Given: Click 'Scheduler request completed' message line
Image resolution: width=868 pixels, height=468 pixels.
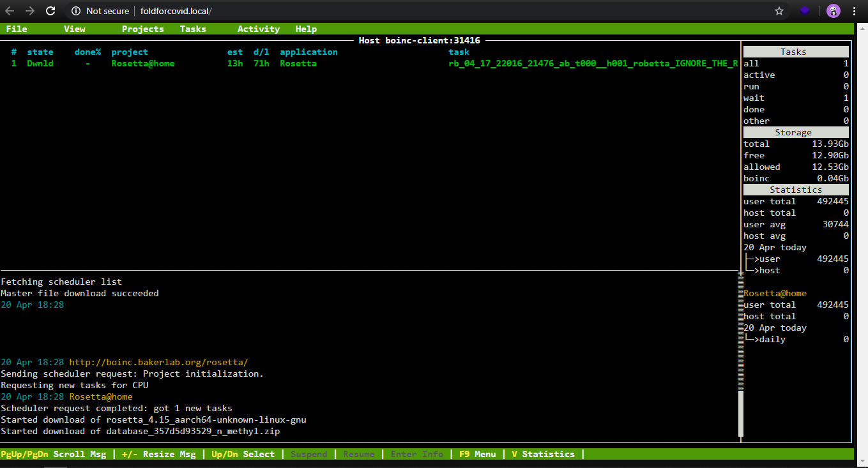Looking at the screenshot, I should pos(116,408).
